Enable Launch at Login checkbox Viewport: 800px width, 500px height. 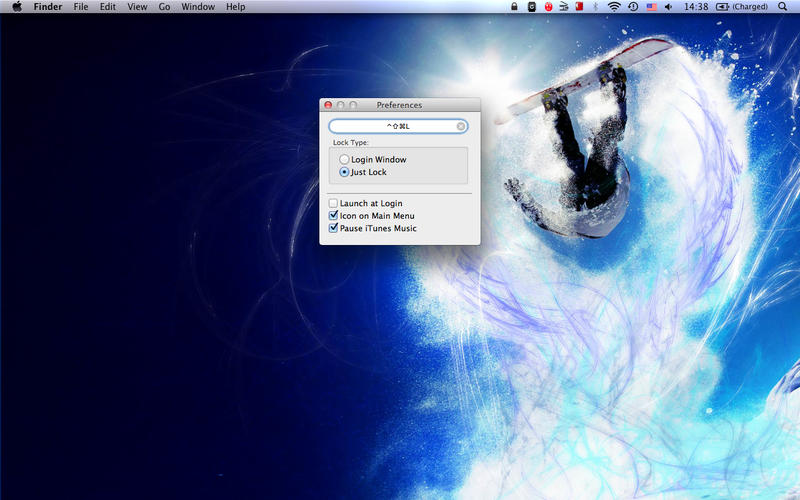(x=333, y=204)
